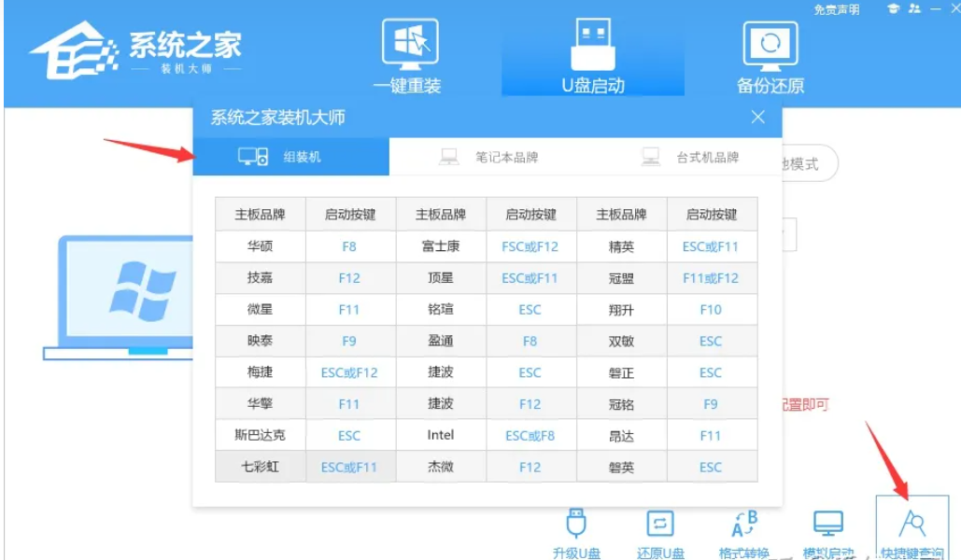
Task: Click the Windows laptop illustration
Action: (118, 298)
